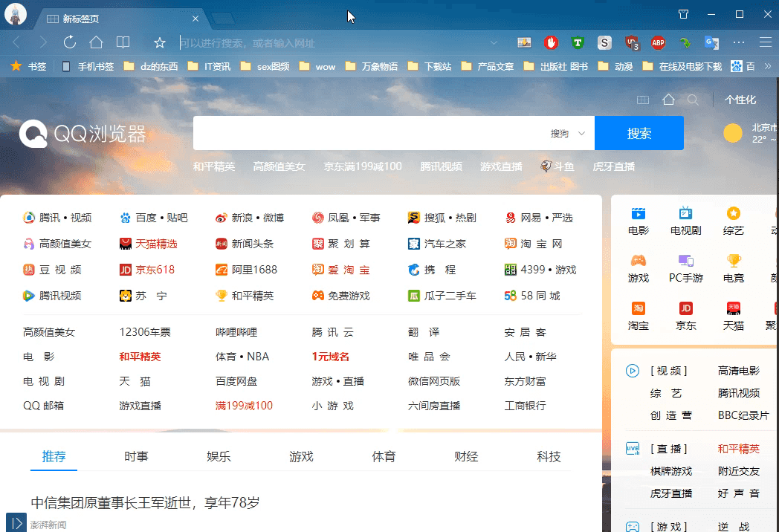Open the skin shirt icon in title bar
The width and height of the screenshot is (779, 532).
click(x=684, y=14)
